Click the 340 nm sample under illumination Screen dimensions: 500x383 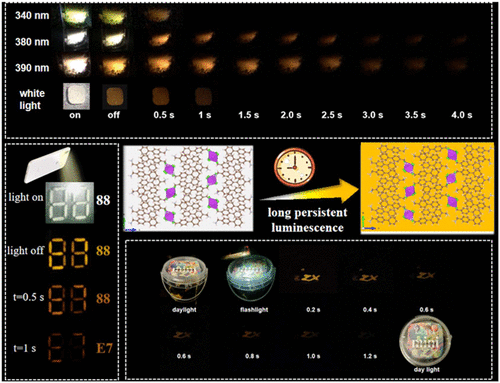click(x=75, y=16)
